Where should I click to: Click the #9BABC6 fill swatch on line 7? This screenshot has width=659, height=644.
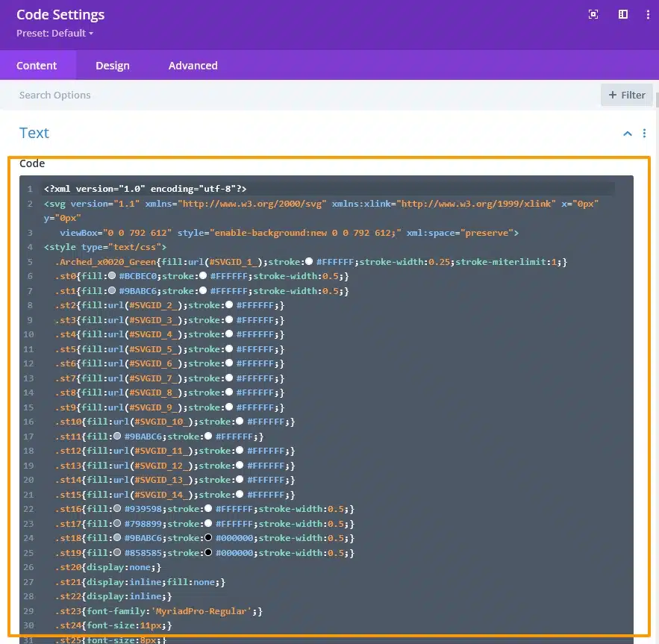tap(112, 290)
